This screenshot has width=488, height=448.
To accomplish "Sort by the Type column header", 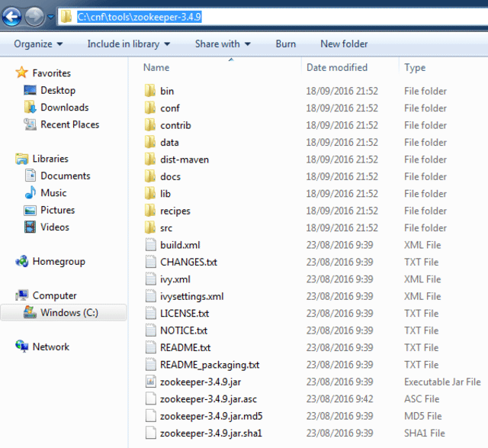I will [415, 68].
